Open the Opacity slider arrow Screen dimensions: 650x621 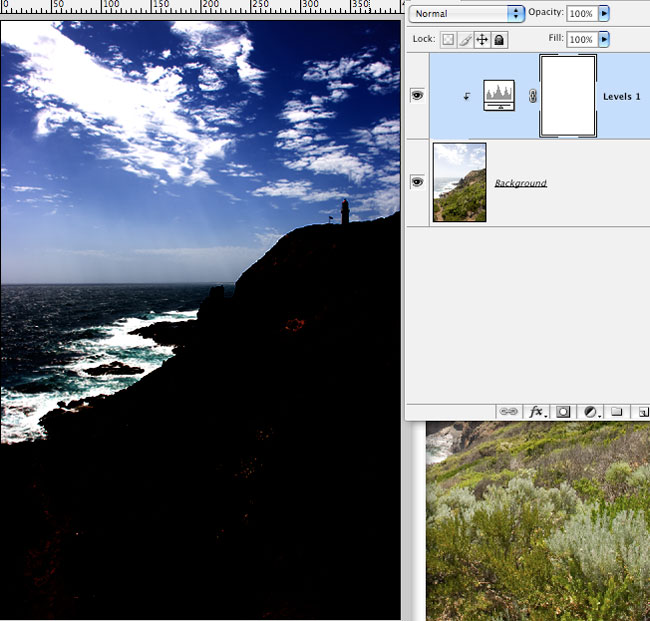604,14
